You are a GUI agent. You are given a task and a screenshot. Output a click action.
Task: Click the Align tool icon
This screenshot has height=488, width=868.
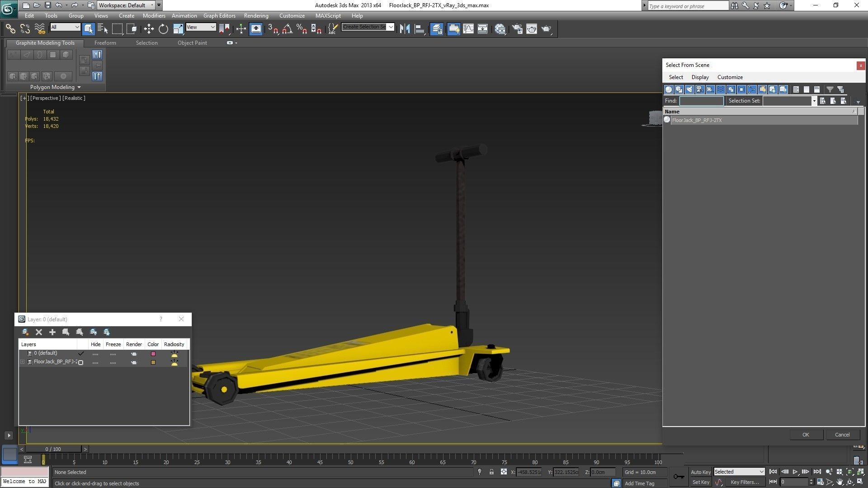[x=420, y=29]
